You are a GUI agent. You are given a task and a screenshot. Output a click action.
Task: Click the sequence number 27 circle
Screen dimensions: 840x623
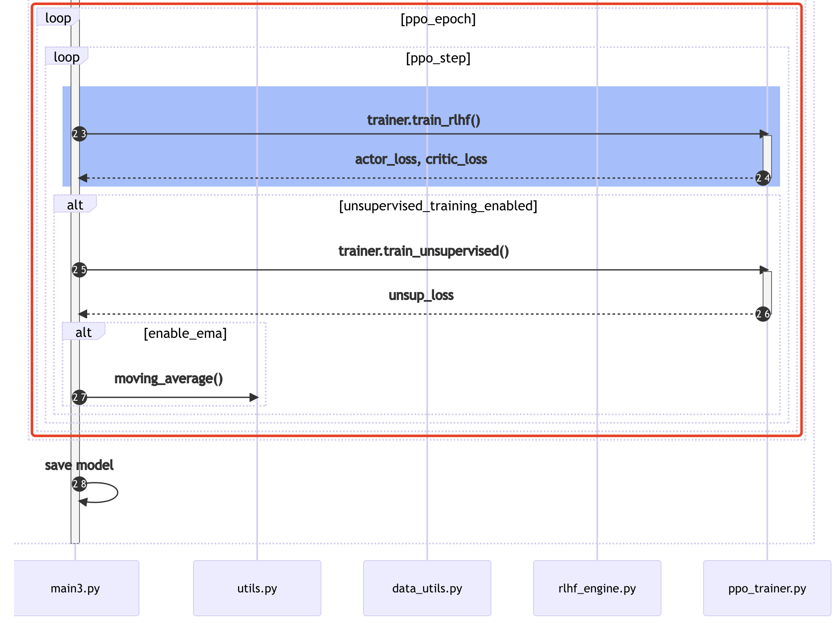click(x=79, y=397)
